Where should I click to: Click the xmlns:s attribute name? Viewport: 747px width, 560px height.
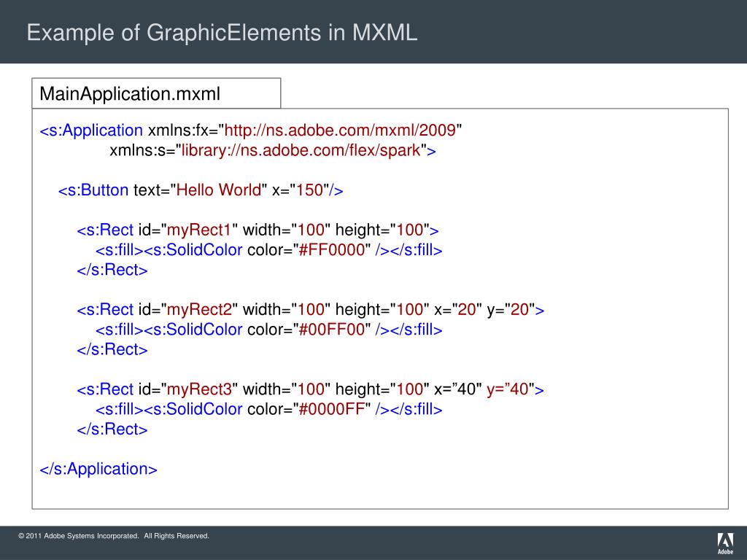[x=136, y=151]
